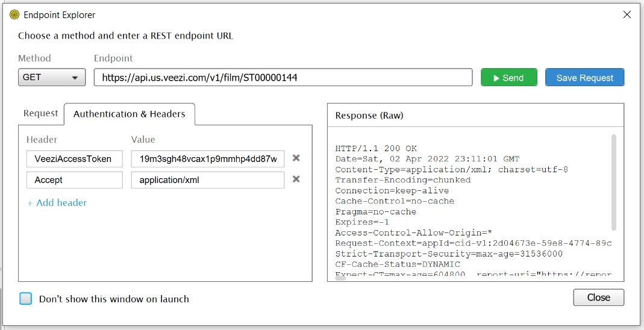Click the Request-Context=appId line
This screenshot has width=644, height=330.
coord(473,243)
